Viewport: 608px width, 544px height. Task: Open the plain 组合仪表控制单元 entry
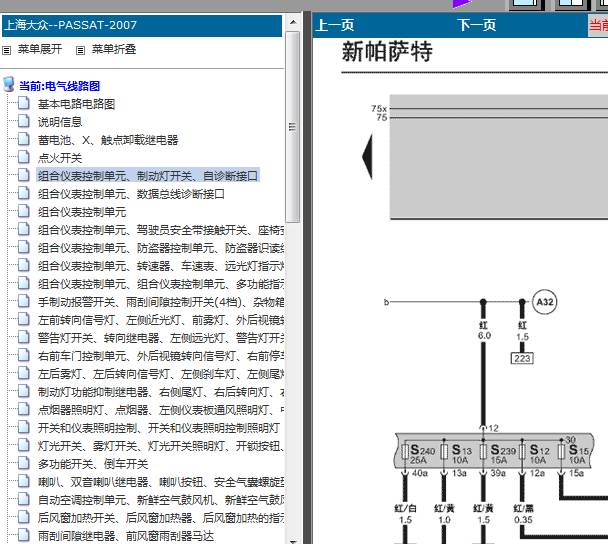click(82, 212)
